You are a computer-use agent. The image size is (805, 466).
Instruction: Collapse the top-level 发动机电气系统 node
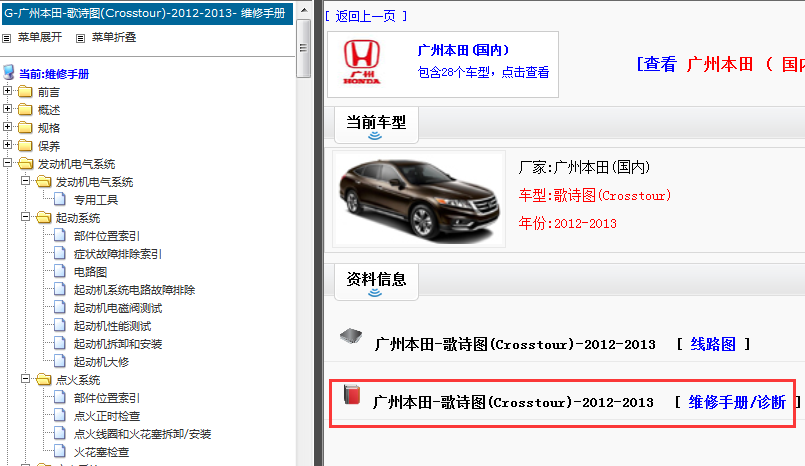7,163
